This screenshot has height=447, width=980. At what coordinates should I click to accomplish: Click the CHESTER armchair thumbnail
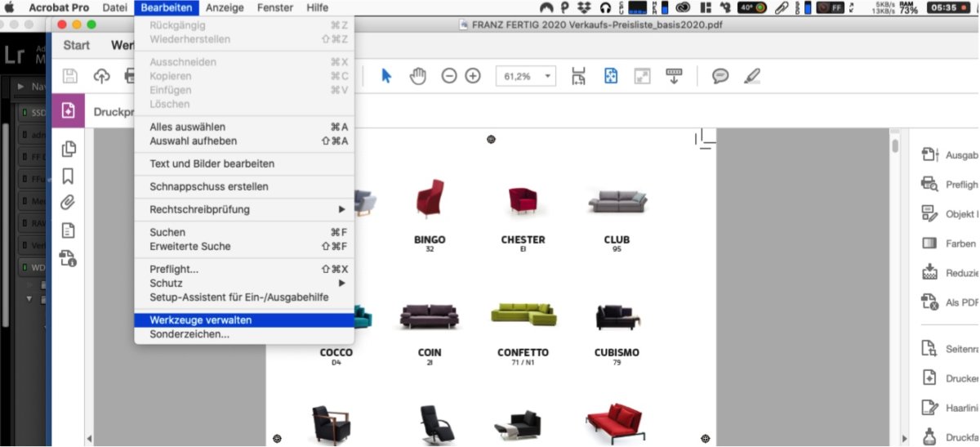pyautogui.click(x=522, y=199)
